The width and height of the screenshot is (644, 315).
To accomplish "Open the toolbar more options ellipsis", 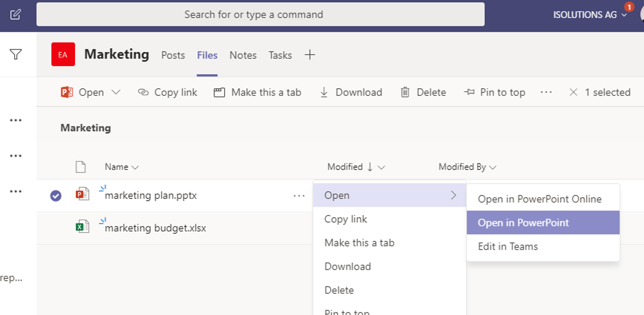I will coord(546,92).
